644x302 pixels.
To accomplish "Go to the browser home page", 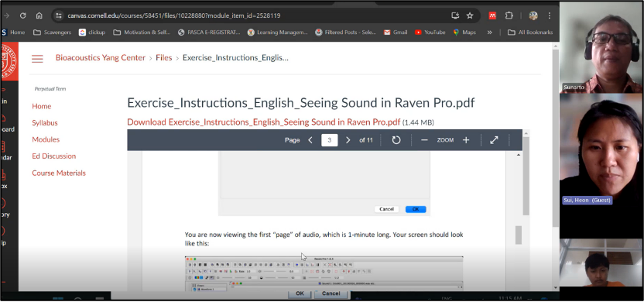I will click(x=39, y=15).
